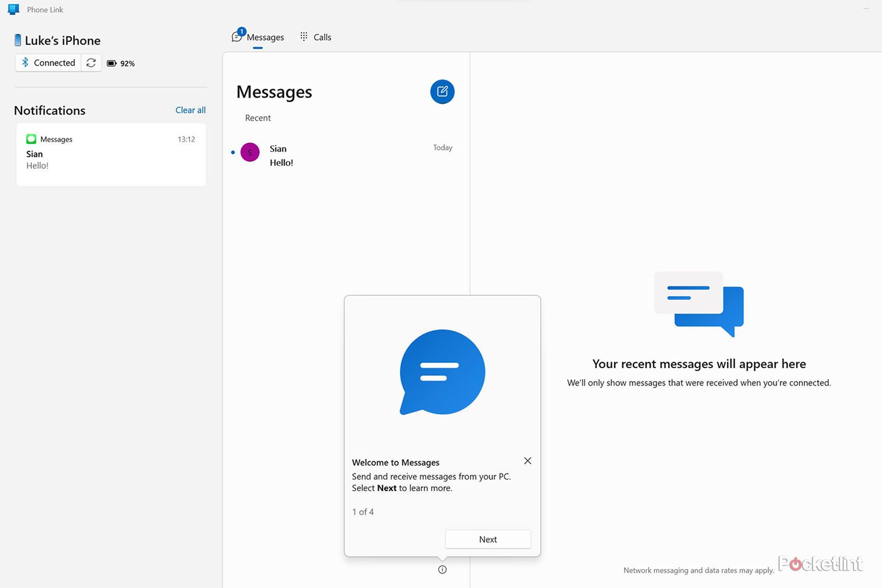Click Clear all notifications link
Viewport: 882px width, 588px height.
coord(190,110)
